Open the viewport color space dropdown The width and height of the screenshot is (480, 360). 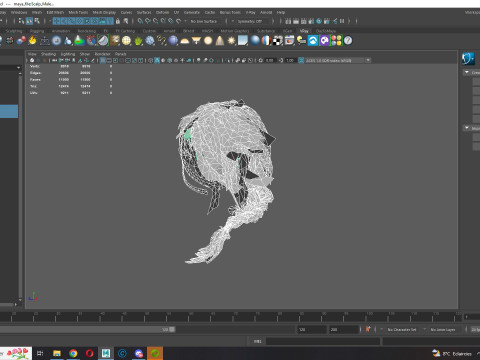click(337, 60)
